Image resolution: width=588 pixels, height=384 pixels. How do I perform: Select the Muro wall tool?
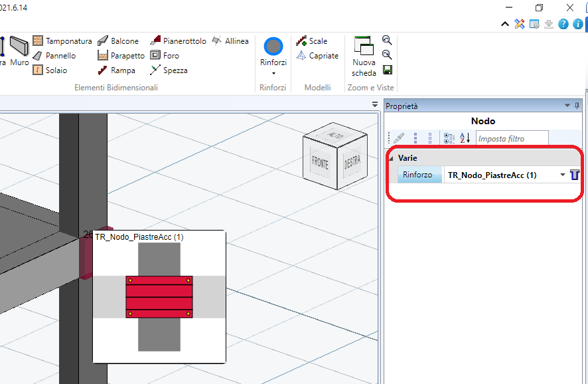(19, 52)
